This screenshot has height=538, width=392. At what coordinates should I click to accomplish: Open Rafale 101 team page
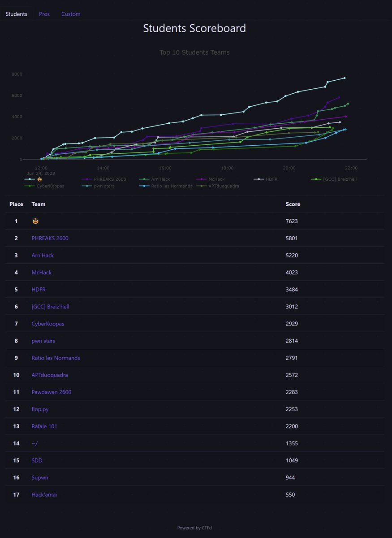[x=44, y=426]
